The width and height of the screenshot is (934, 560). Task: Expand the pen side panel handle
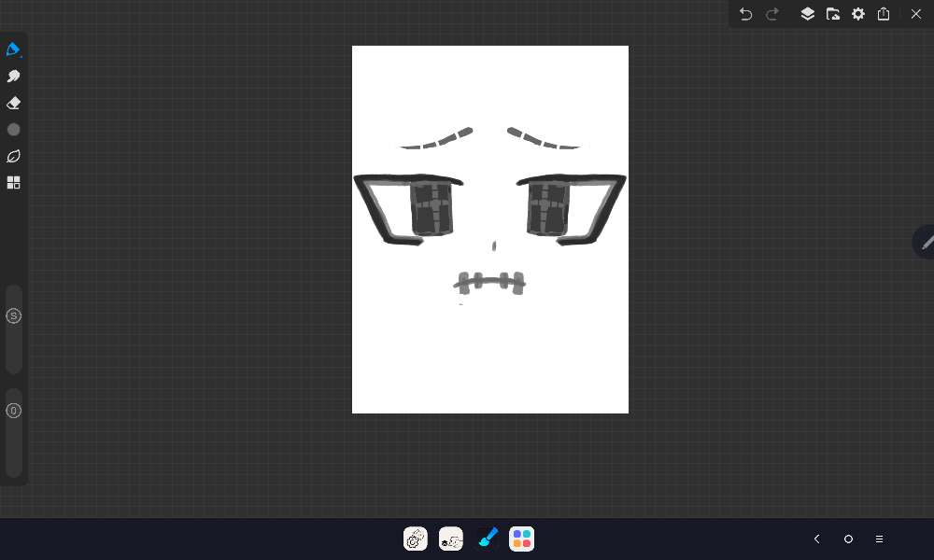click(925, 242)
